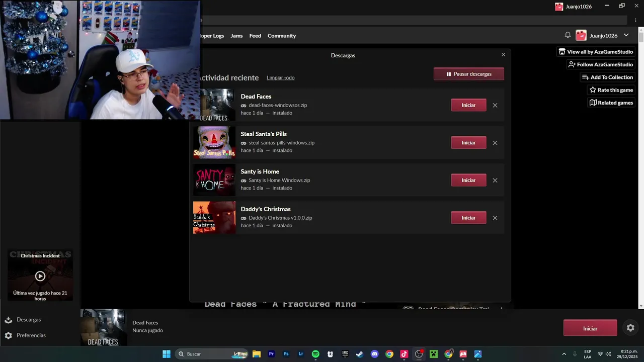Open Steal Santa's Pills thumbnail
Screen dimensions: 644x362
coord(214,143)
